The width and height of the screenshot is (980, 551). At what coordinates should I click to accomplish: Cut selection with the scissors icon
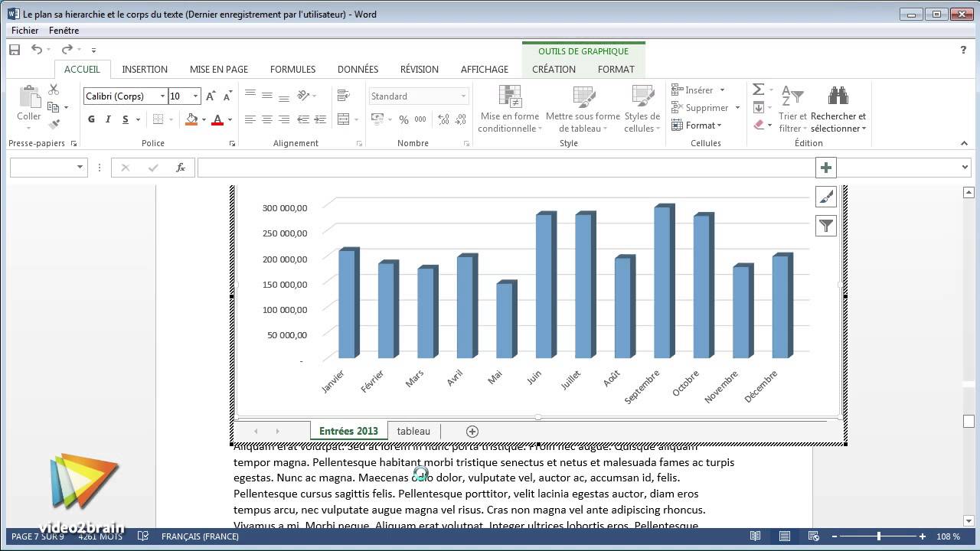(x=54, y=90)
